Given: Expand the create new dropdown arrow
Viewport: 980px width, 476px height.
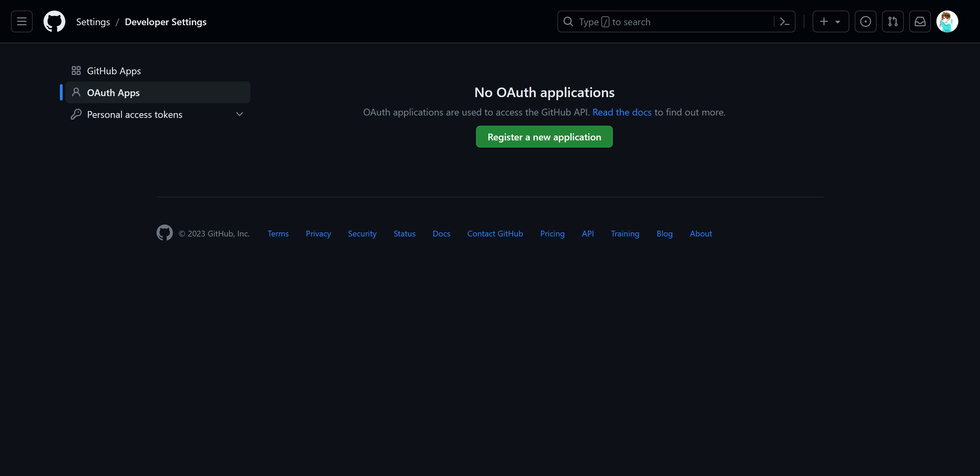Looking at the screenshot, I should (x=838, y=21).
